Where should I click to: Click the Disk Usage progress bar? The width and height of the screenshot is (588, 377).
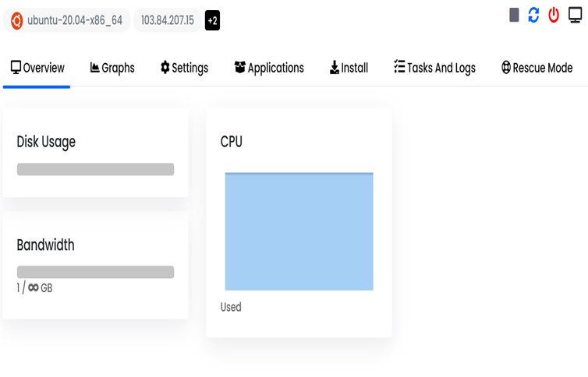tap(95, 169)
